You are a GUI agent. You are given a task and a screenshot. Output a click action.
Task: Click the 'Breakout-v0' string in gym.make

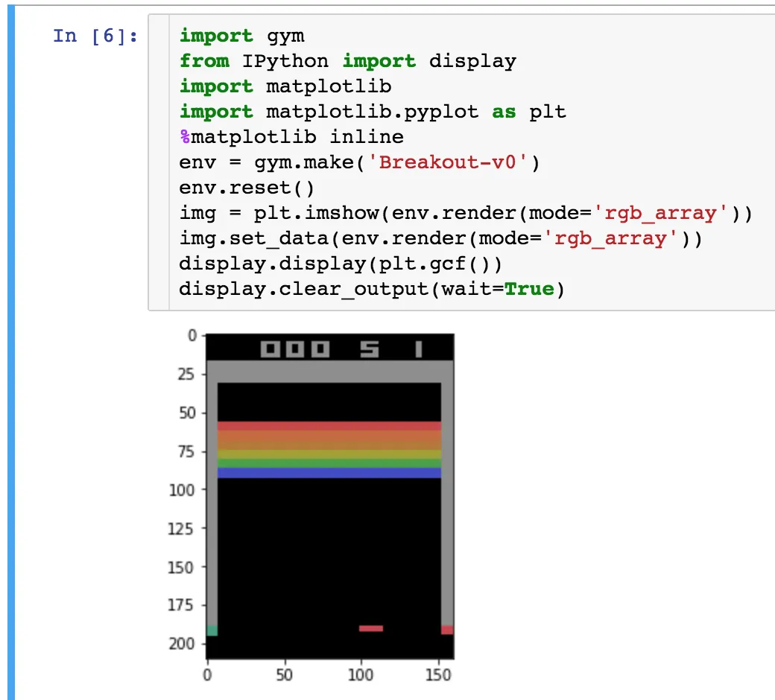point(448,162)
